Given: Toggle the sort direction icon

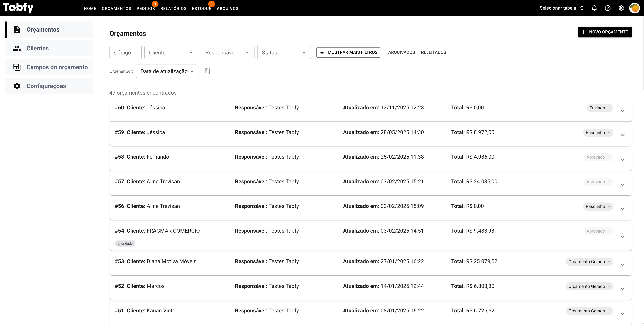Looking at the screenshot, I should coord(207,71).
